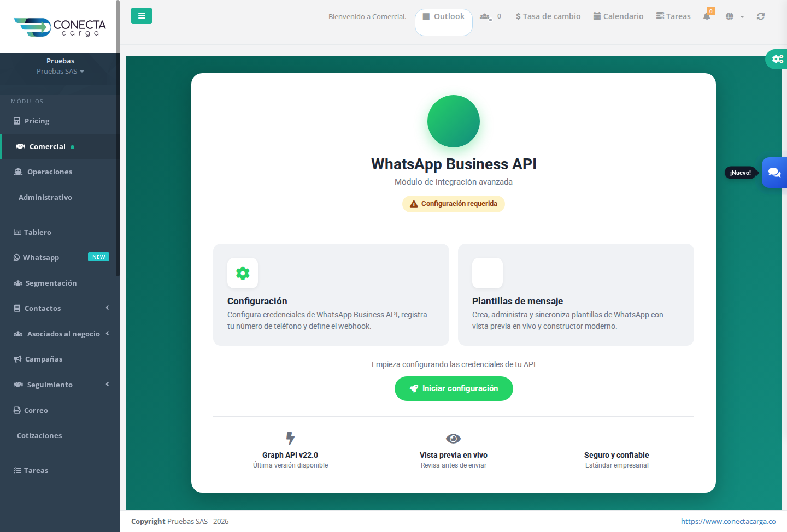The width and height of the screenshot is (787, 532).
Task: Click the NEW badge beside Whatsapp
Action: pos(98,257)
